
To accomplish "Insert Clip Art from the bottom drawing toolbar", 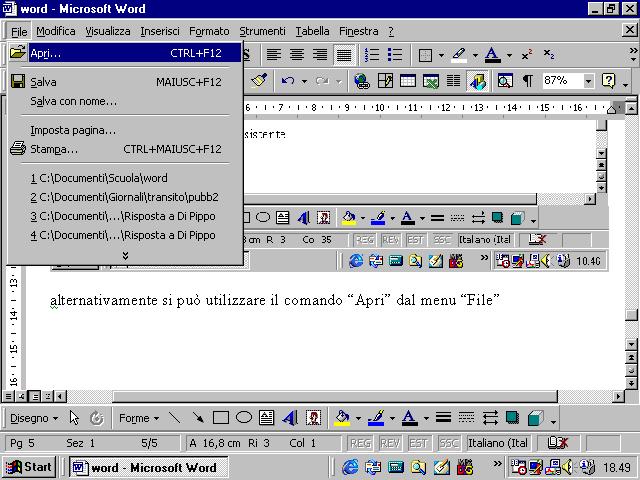I will coord(313,418).
